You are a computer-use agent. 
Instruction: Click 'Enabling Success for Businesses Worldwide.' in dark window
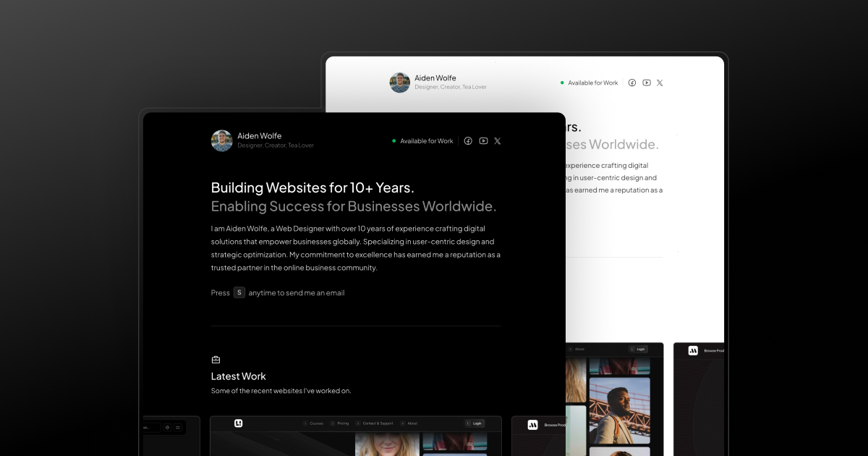[x=354, y=206]
